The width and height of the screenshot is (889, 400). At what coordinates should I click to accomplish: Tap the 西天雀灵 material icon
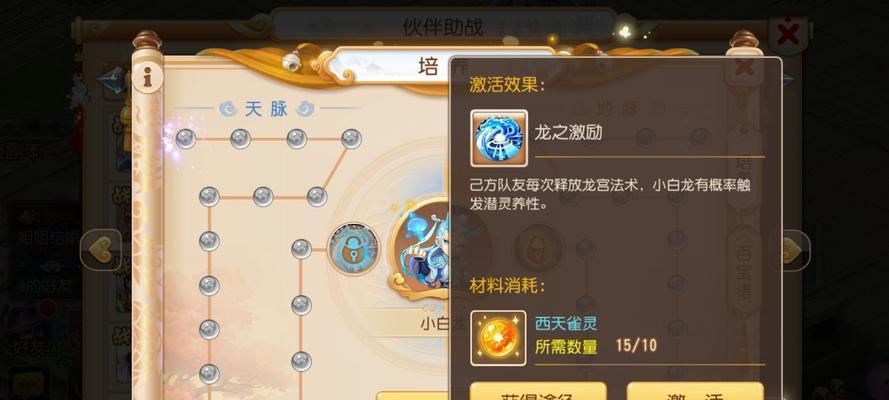pos(498,338)
